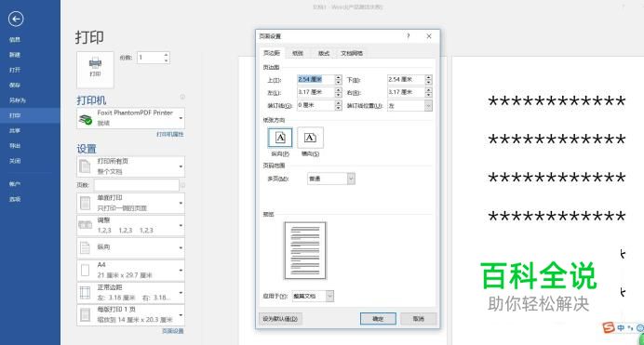Click the page preview thumbnail in the dialog
Image resolution: width=644 pixels, height=345 pixels.
point(305,251)
